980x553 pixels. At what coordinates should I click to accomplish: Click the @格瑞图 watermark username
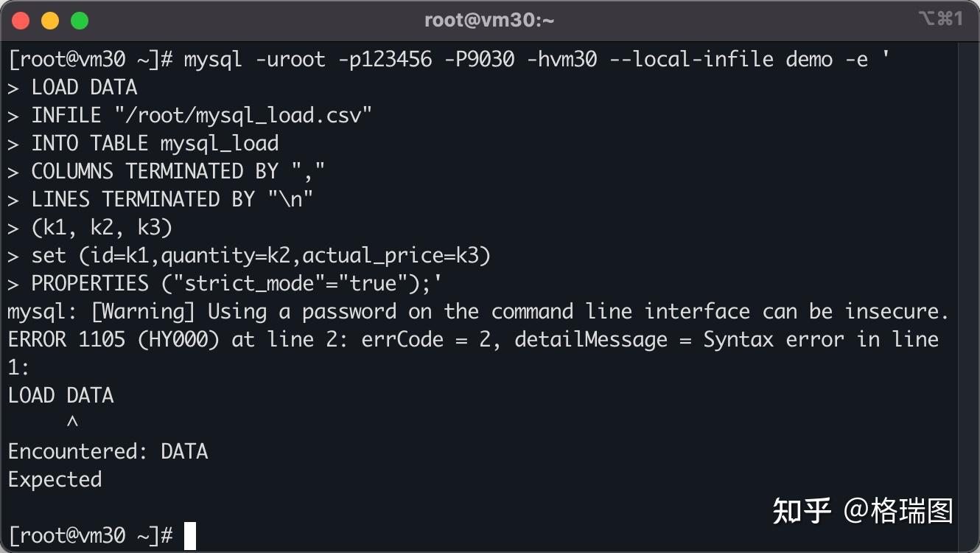(898, 510)
